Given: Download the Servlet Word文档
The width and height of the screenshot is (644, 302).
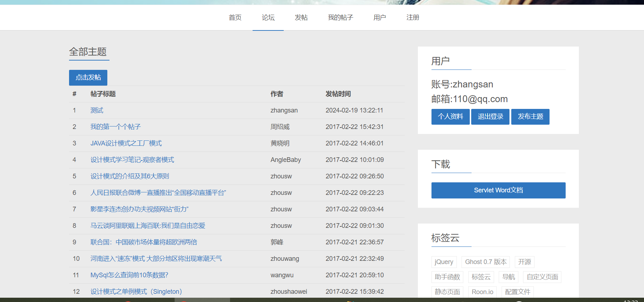Looking at the screenshot, I should [x=498, y=190].
